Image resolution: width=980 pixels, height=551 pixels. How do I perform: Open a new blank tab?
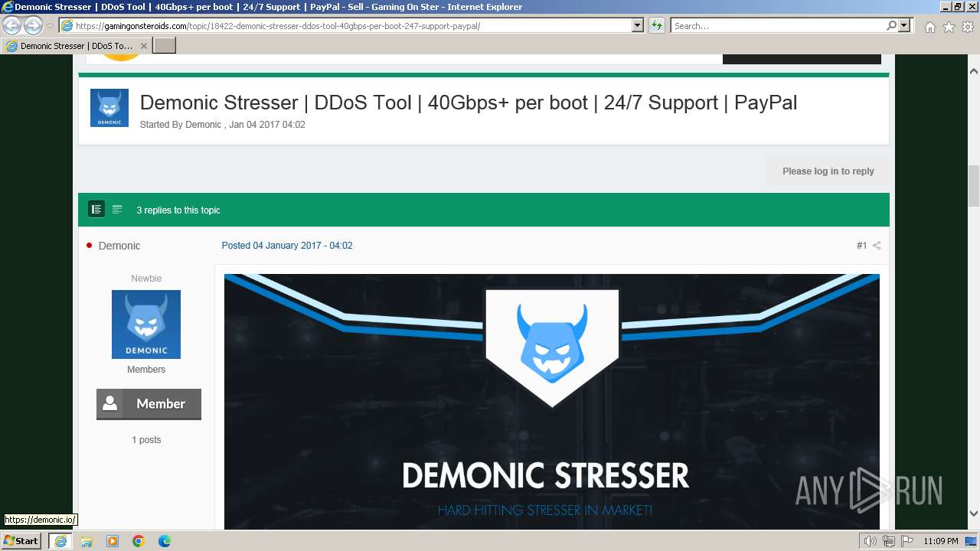point(165,46)
